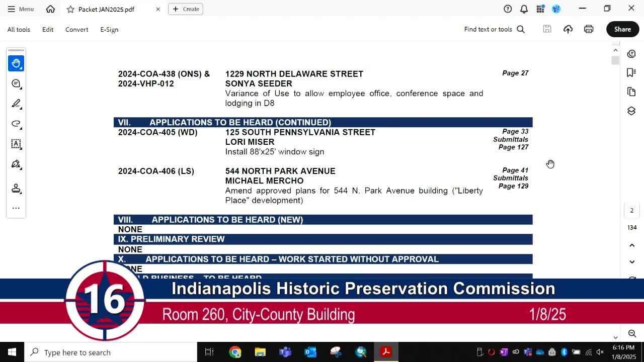Open the profile avatar menu

556,9
